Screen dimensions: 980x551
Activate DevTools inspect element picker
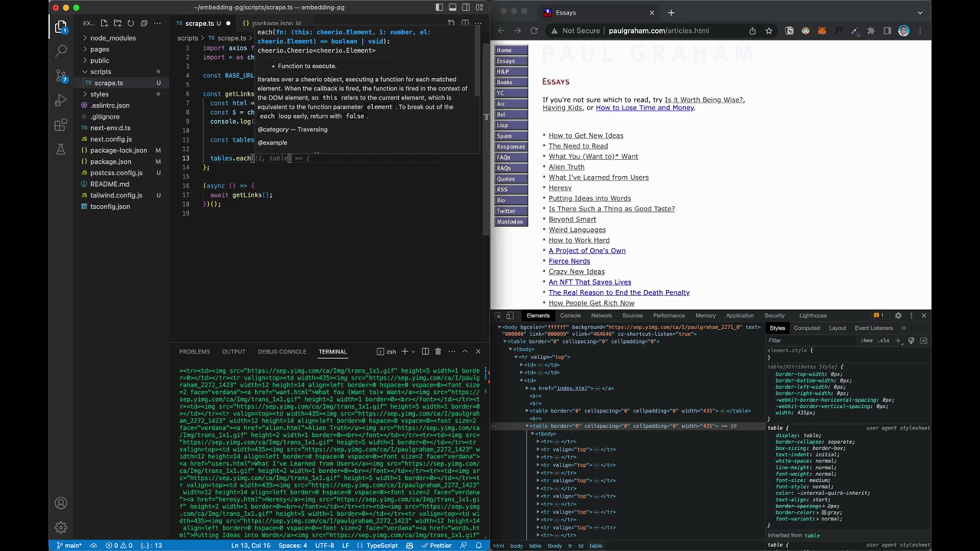tap(498, 315)
